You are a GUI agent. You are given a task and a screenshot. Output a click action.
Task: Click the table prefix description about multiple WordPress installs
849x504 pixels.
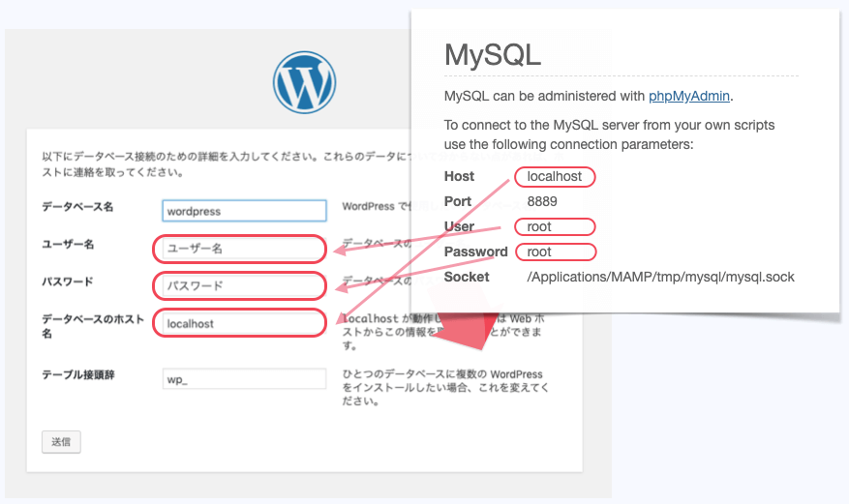click(445, 388)
